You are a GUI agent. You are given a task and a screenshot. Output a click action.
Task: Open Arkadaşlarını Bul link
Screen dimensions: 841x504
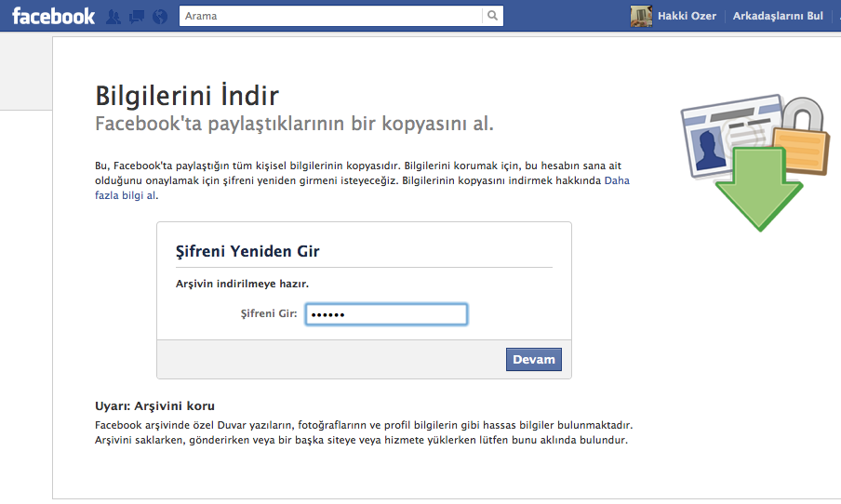[x=778, y=16]
